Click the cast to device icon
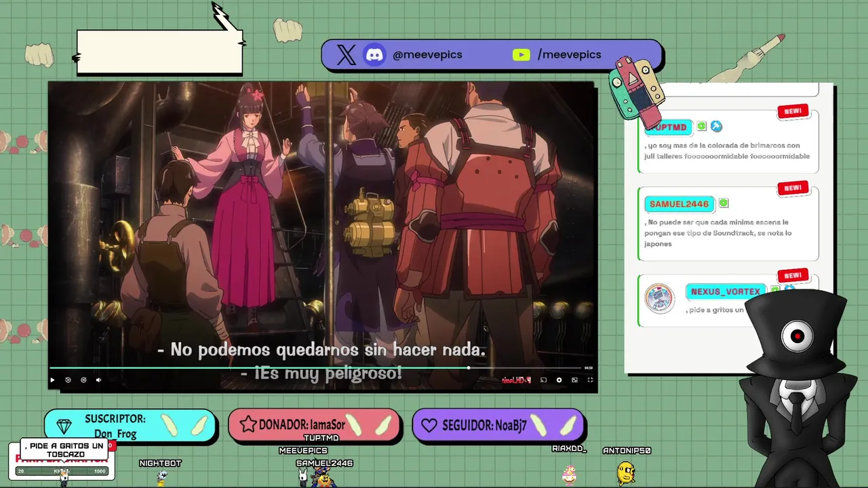The image size is (868, 488). [x=543, y=380]
